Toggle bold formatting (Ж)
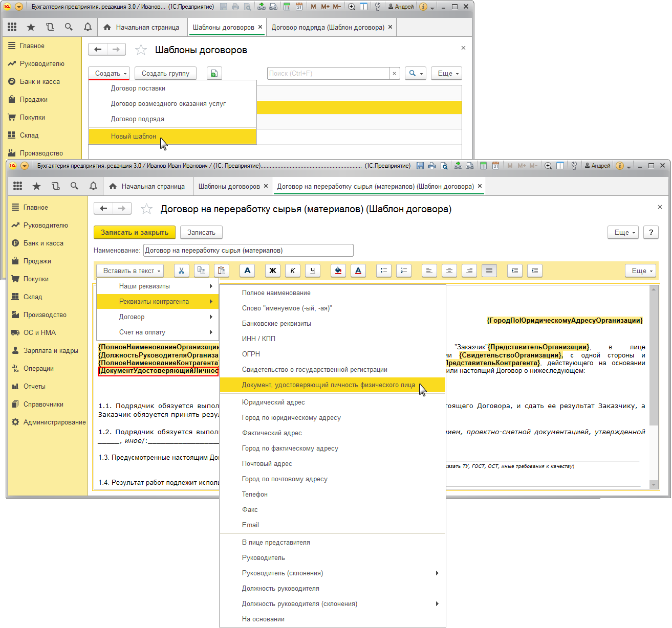Viewport: 672px width, 628px height. pyautogui.click(x=273, y=271)
